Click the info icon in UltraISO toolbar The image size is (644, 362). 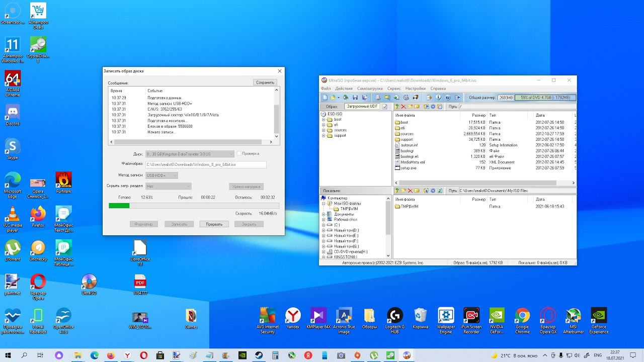coord(438,98)
